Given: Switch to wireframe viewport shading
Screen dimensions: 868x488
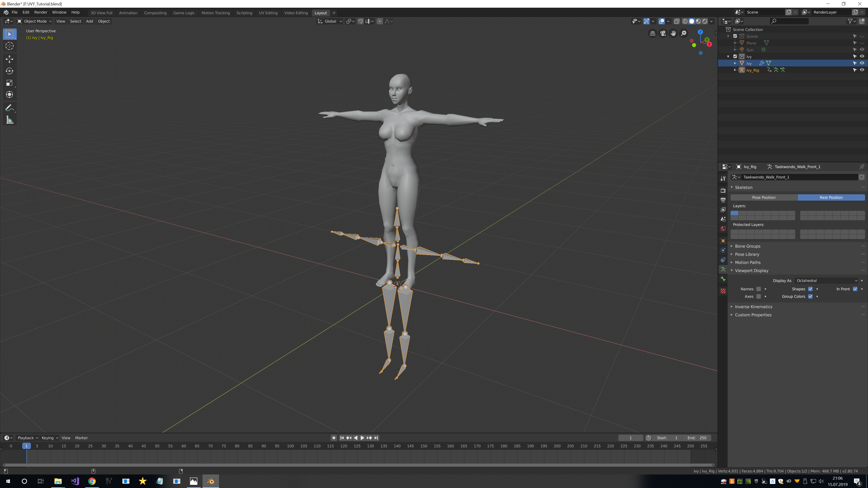Looking at the screenshot, I should [685, 21].
